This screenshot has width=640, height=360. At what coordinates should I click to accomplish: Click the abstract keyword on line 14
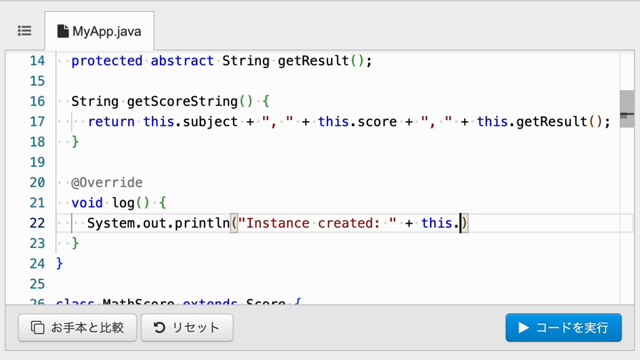coord(182,61)
